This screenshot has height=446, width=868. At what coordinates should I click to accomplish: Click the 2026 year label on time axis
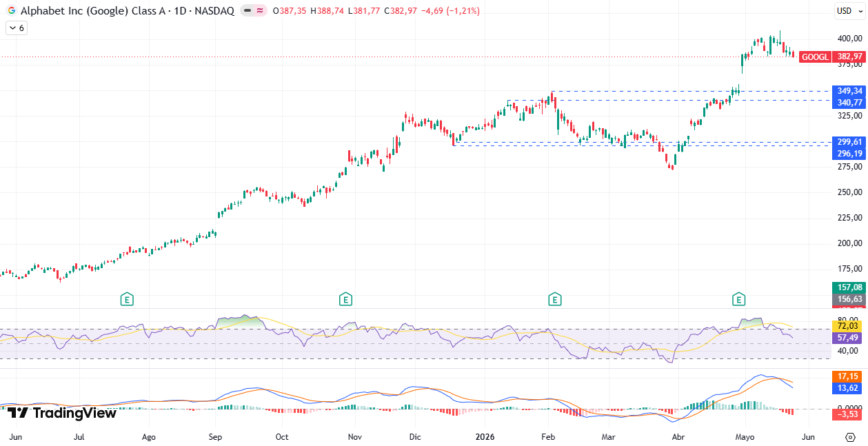[x=485, y=437]
